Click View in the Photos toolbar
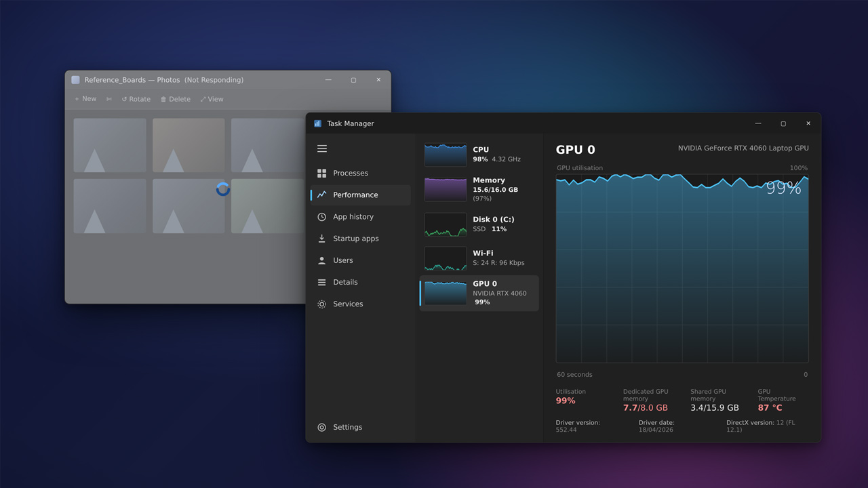The width and height of the screenshot is (868, 488). [212, 99]
